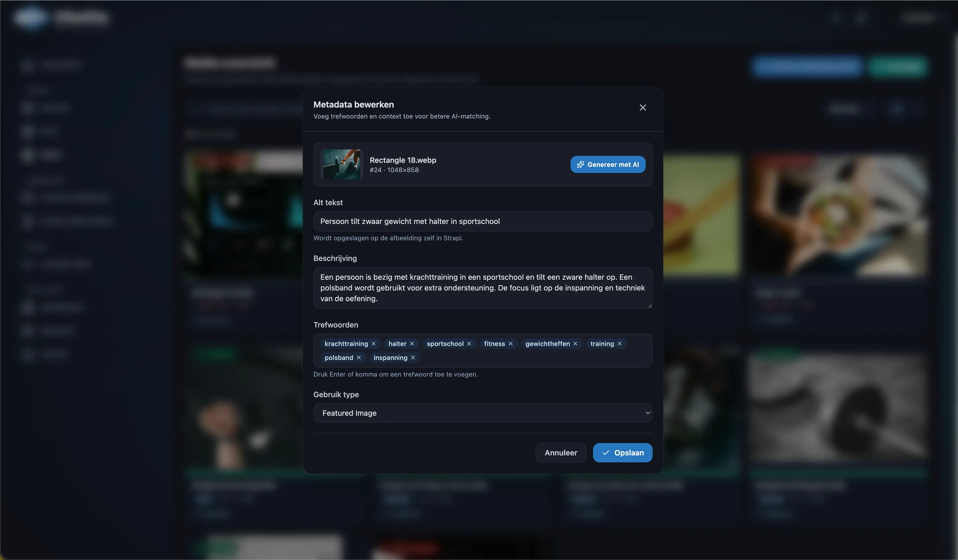958x560 pixels.
Task: Remove the krachttraining keyword tag
Action: coord(373,344)
